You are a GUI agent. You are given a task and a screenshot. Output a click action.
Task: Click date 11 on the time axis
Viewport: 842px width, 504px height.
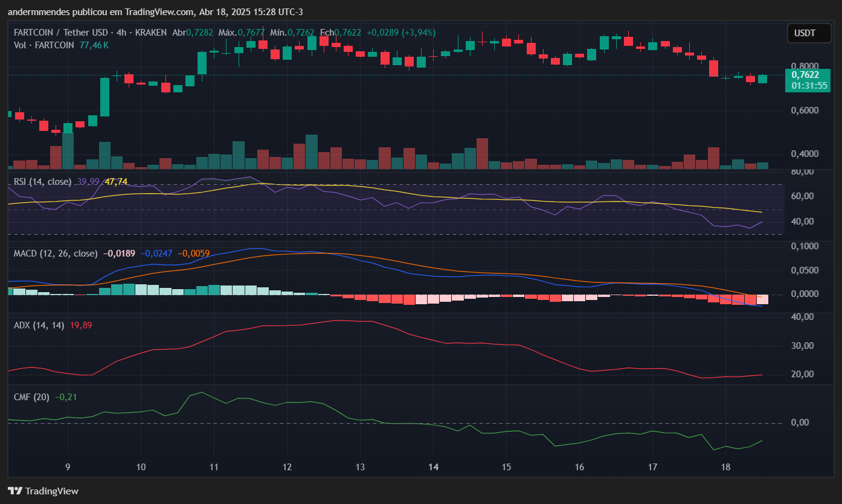point(214,467)
